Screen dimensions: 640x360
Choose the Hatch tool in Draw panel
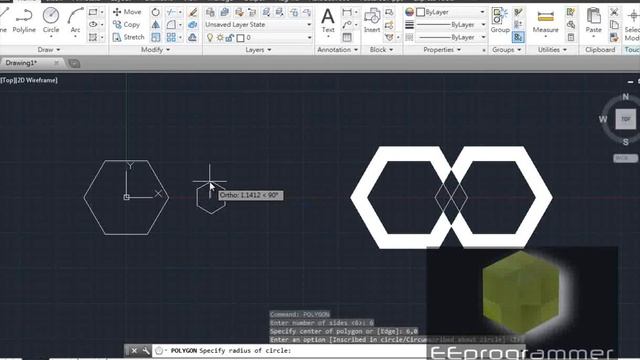pyautogui.click(x=93, y=37)
